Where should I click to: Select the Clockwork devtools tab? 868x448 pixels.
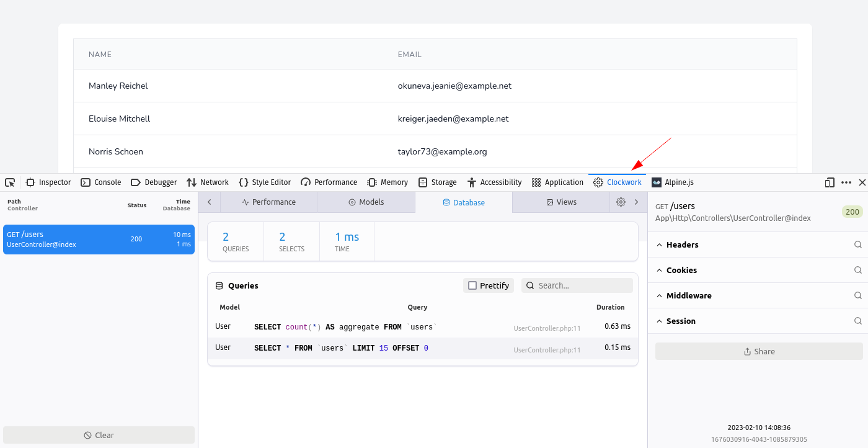pyautogui.click(x=618, y=182)
